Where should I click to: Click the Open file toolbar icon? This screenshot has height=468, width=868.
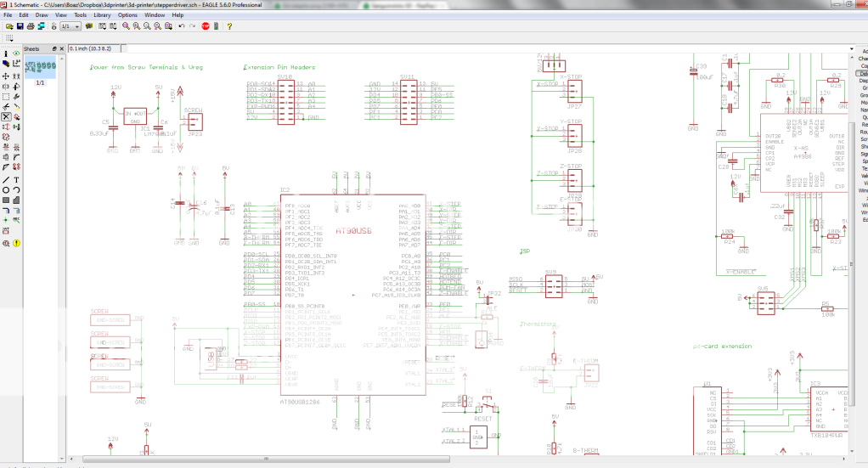pyautogui.click(x=8, y=26)
